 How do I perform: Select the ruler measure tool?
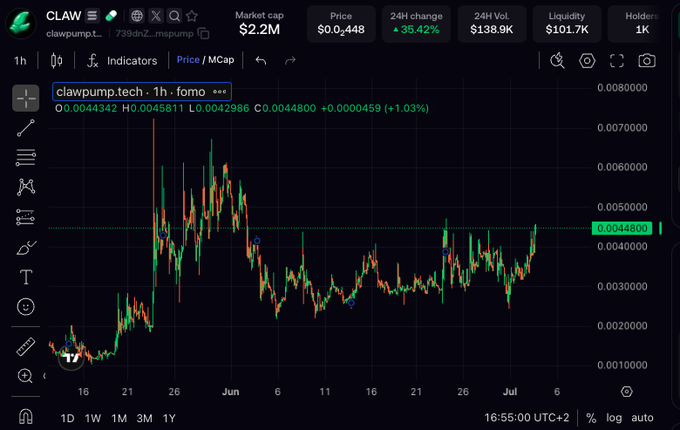click(26, 347)
